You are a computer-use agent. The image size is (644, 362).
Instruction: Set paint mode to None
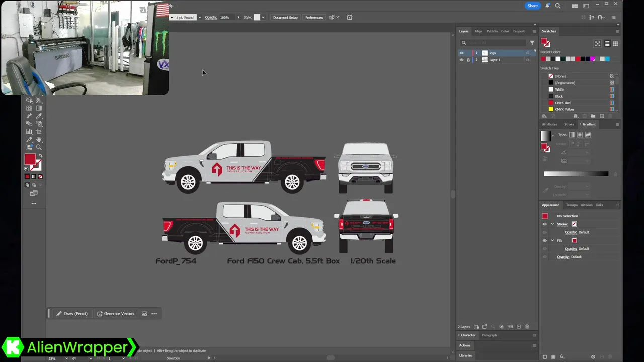pyautogui.click(x=40, y=177)
